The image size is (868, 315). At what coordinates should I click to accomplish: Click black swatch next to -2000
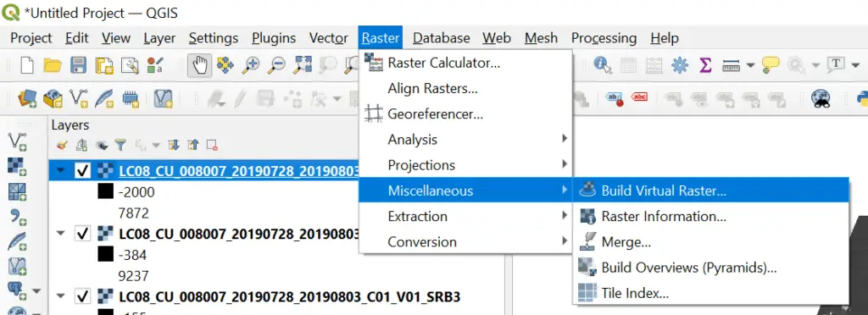point(105,191)
